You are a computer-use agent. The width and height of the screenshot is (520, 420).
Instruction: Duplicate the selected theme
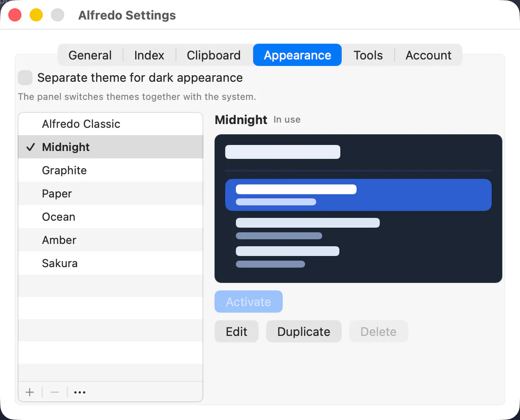304,331
